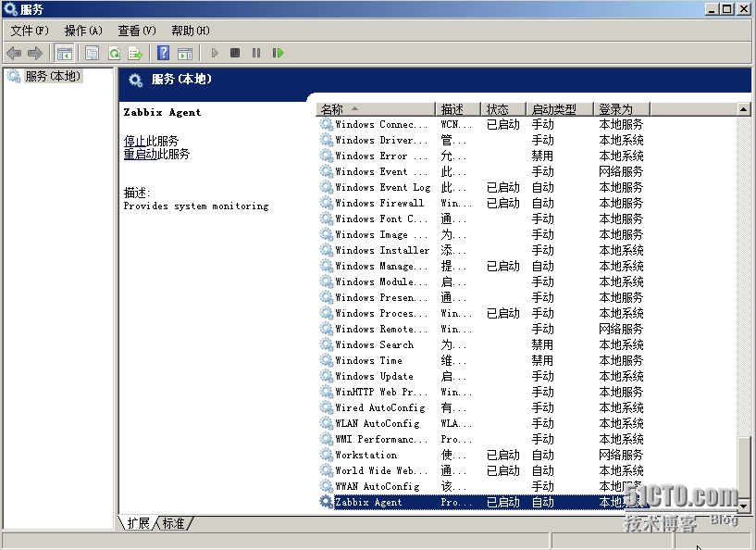Select 服务(本地) in the console tree

click(x=53, y=76)
